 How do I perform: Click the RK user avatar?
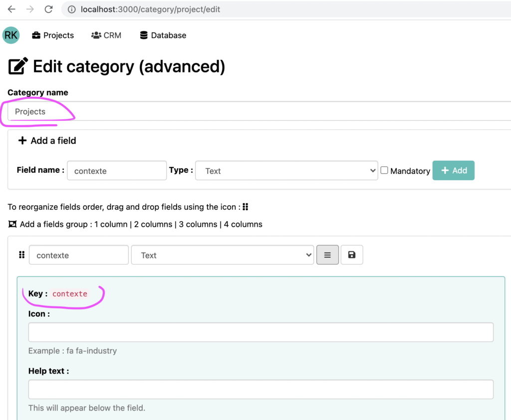pyautogui.click(x=11, y=35)
